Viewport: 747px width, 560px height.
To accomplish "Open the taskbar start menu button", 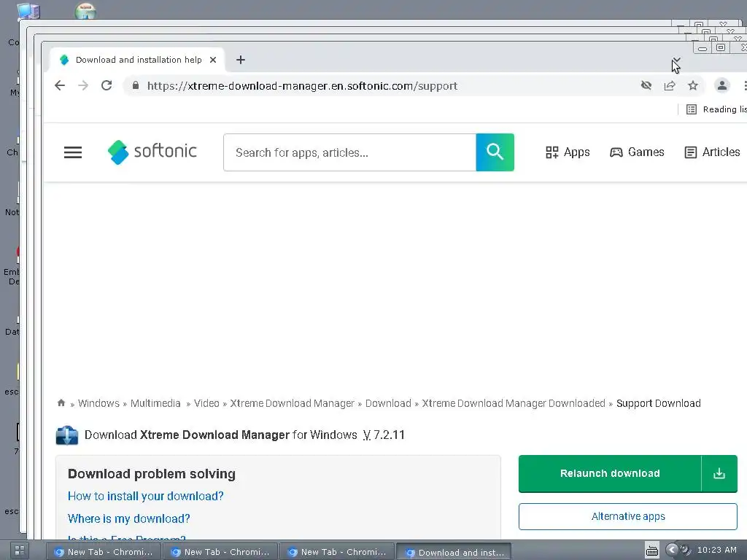I will pos(20,551).
